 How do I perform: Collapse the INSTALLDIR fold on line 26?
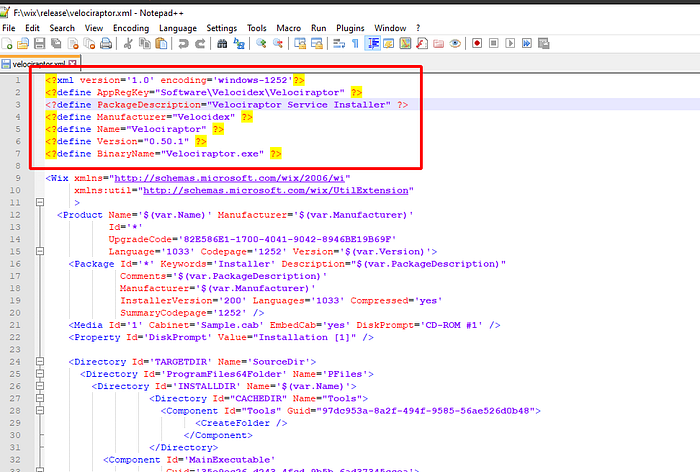point(40,386)
